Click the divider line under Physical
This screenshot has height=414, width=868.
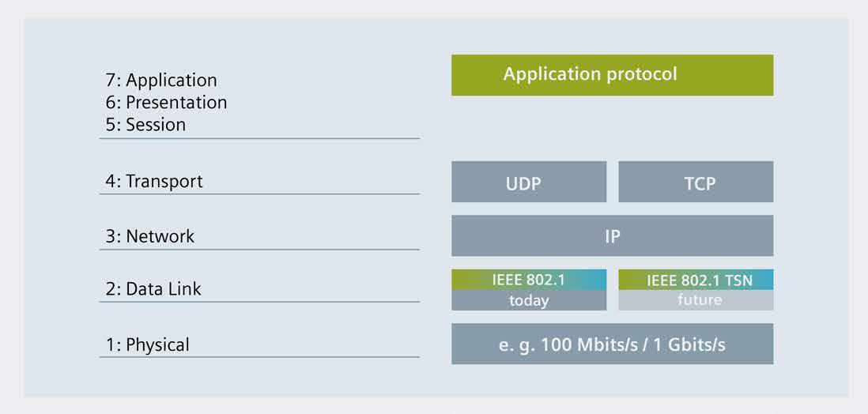[259, 357]
